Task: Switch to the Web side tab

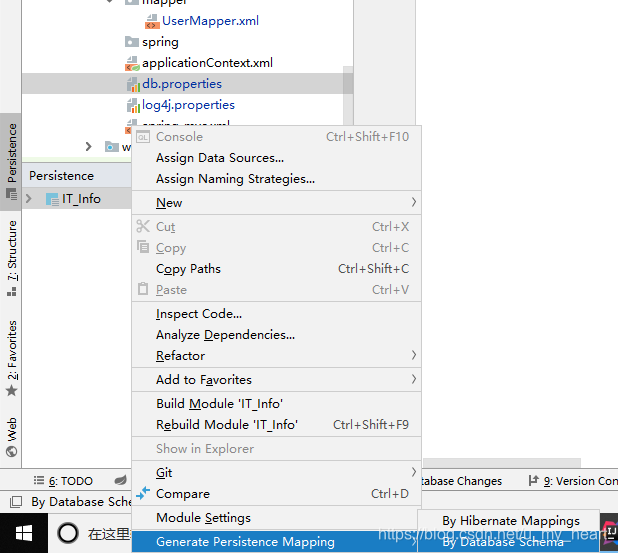Action: click(x=12, y=437)
